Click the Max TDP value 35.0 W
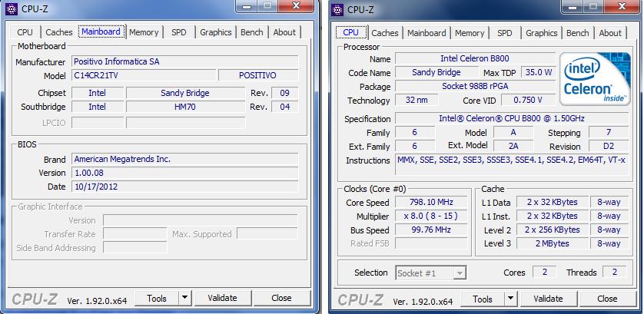 pyautogui.click(x=539, y=73)
